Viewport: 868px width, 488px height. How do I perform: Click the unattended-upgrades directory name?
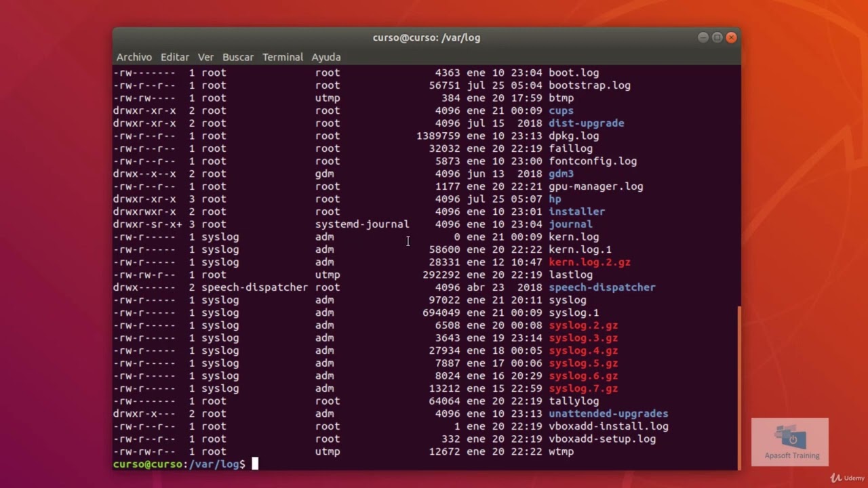click(x=608, y=413)
